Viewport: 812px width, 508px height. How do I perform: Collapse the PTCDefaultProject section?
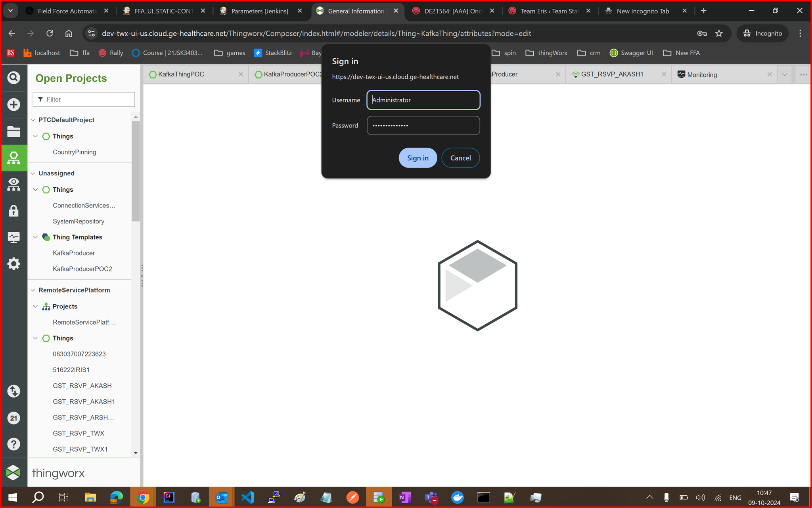[33, 119]
